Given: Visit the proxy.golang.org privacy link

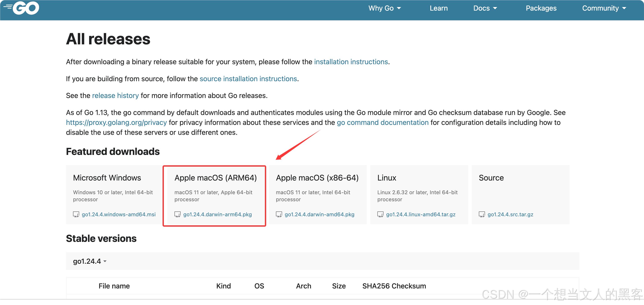Looking at the screenshot, I should pos(116,122).
